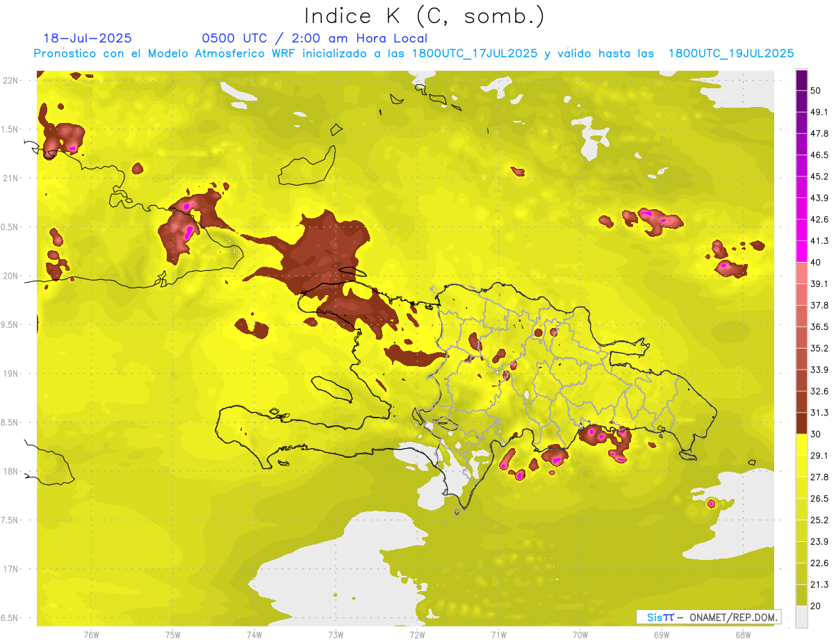Click the '33.9' color bar value
Viewport: 834px width, 644px height.
(x=819, y=370)
